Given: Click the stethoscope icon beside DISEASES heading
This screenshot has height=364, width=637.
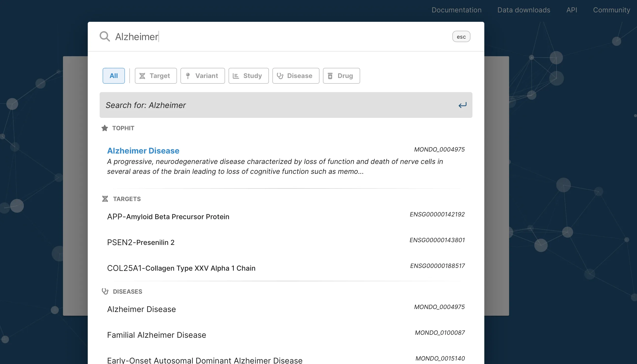Looking at the screenshot, I should 105,291.
